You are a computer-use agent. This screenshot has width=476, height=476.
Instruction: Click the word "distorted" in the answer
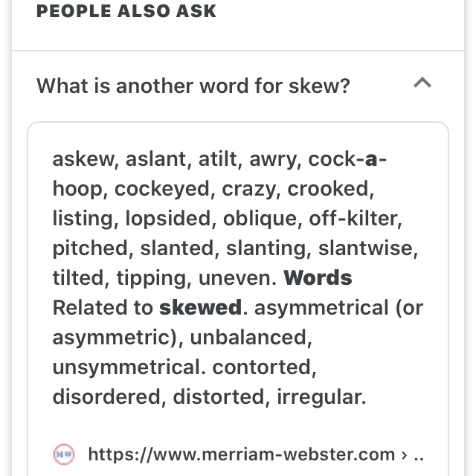pos(219,396)
